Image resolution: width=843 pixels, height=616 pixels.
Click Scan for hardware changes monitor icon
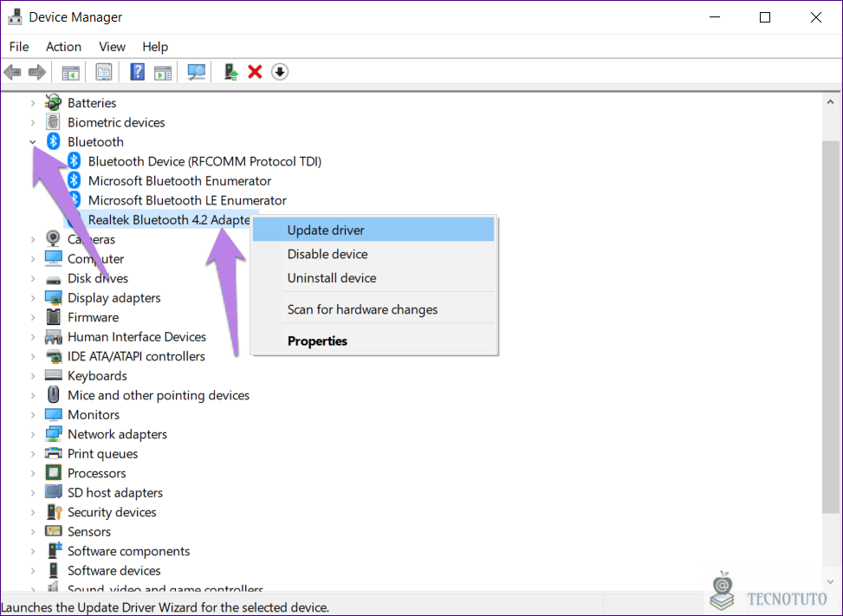point(196,72)
